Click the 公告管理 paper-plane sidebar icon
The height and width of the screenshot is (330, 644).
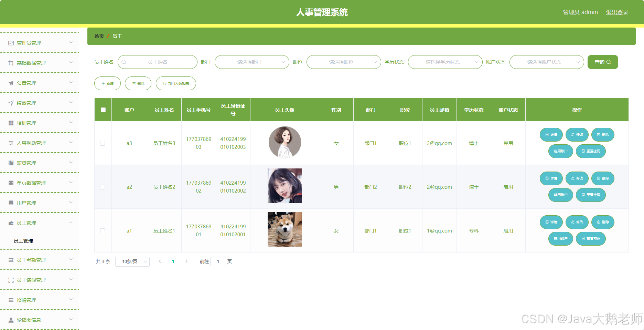(11, 83)
